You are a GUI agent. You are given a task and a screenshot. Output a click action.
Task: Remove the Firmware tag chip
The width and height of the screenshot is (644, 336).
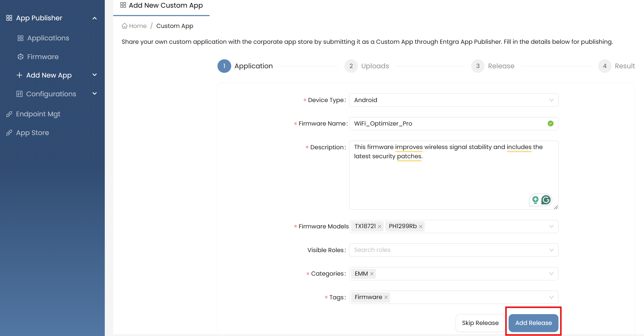point(386,297)
